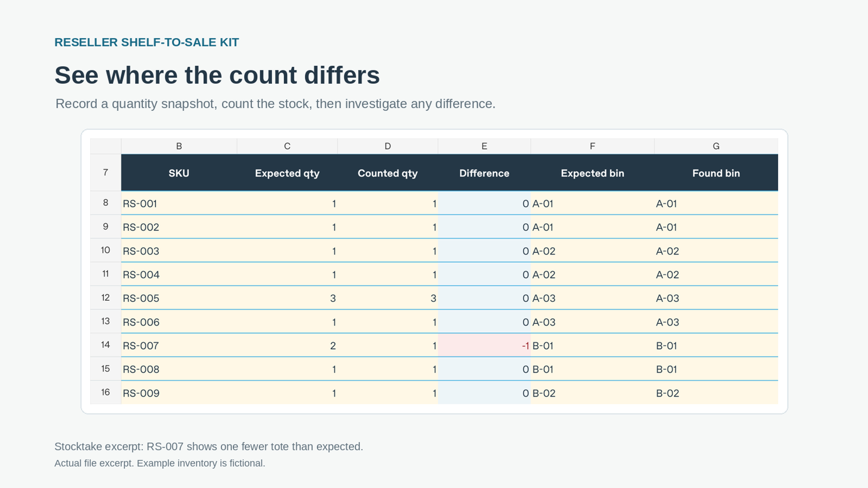
Task: Click the Expected qty header cell
Action: [x=287, y=173]
